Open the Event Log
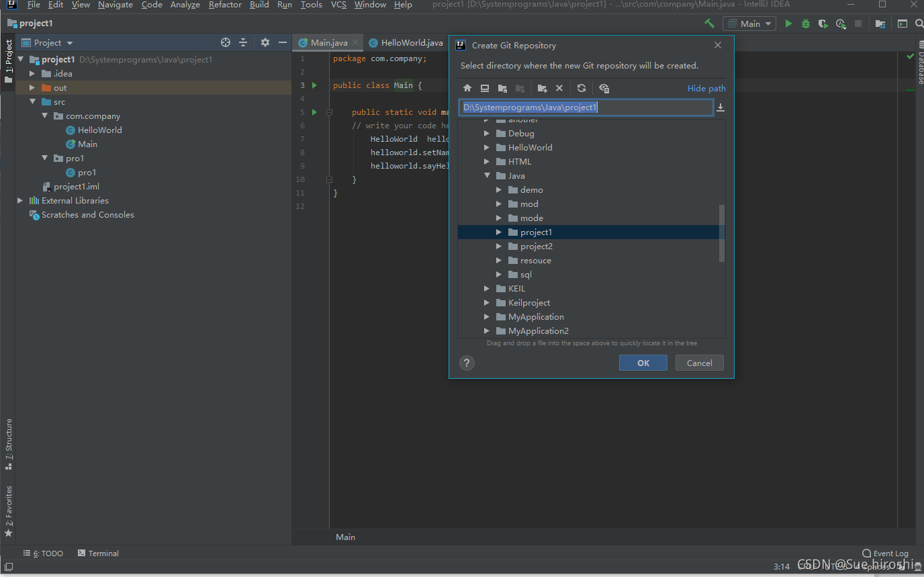The width and height of the screenshot is (924, 577). tap(885, 553)
